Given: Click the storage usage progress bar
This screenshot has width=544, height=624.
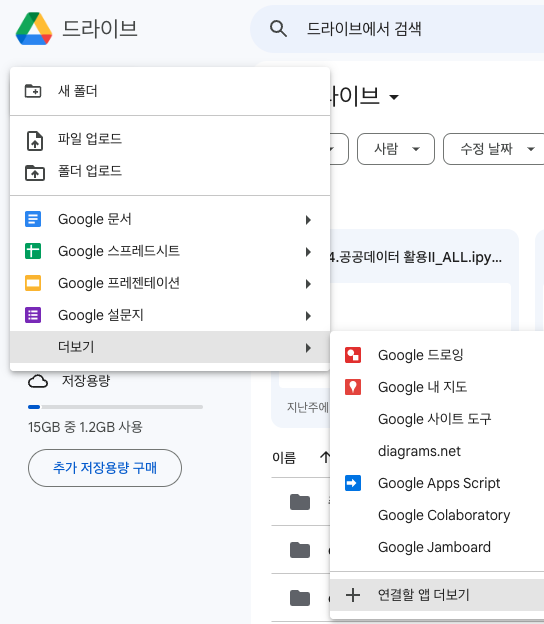Looking at the screenshot, I should (x=115, y=407).
